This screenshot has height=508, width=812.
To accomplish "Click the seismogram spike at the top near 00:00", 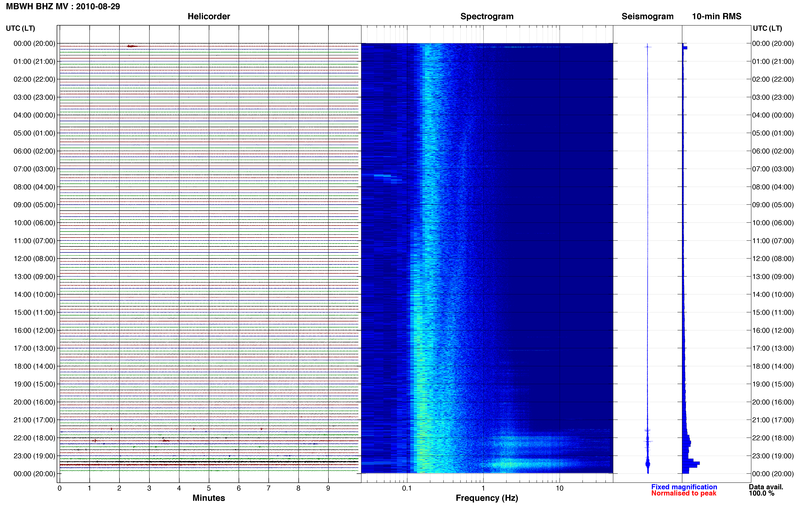I will (648, 47).
